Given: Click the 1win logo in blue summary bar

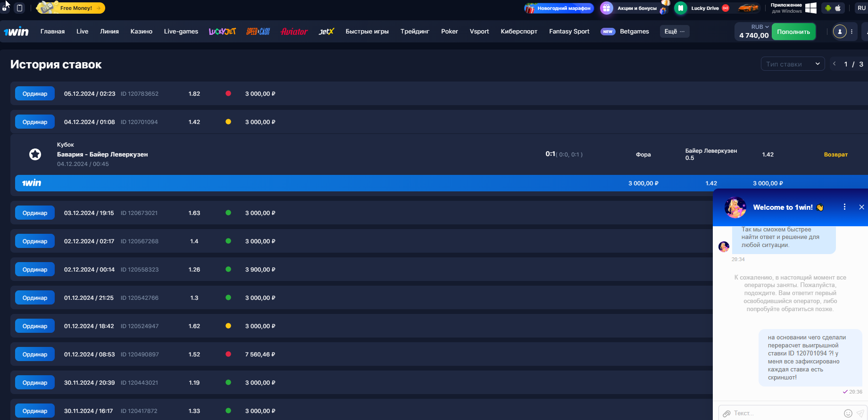Looking at the screenshot, I should tap(32, 183).
